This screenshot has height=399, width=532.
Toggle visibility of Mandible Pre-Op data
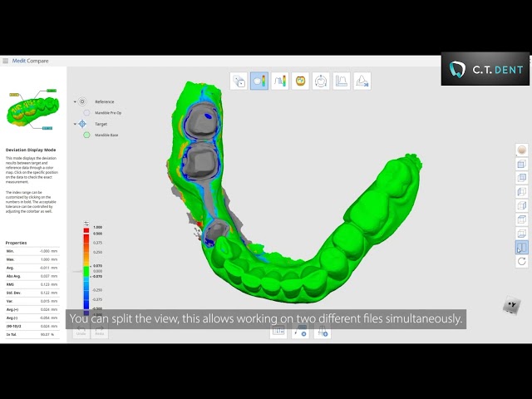click(x=86, y=113)
